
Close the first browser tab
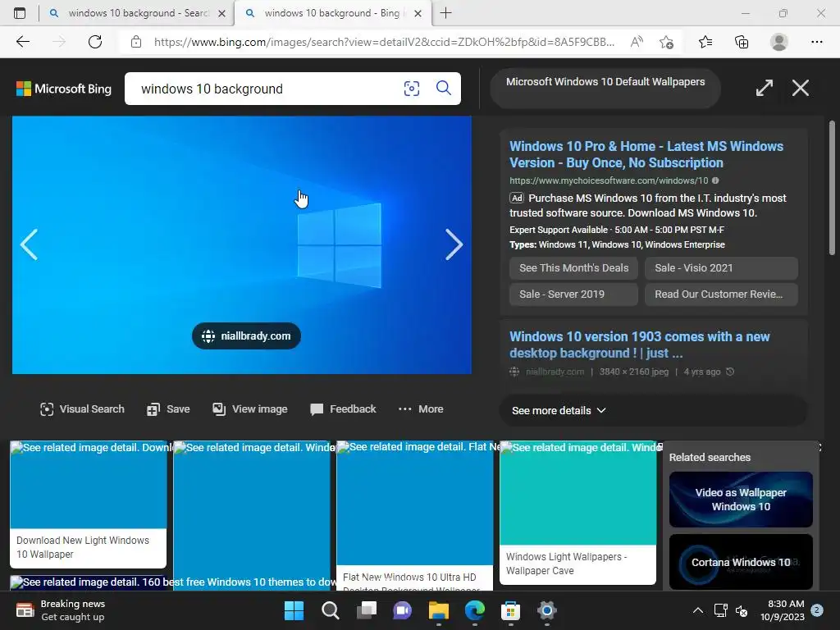(x=221, y=13)
